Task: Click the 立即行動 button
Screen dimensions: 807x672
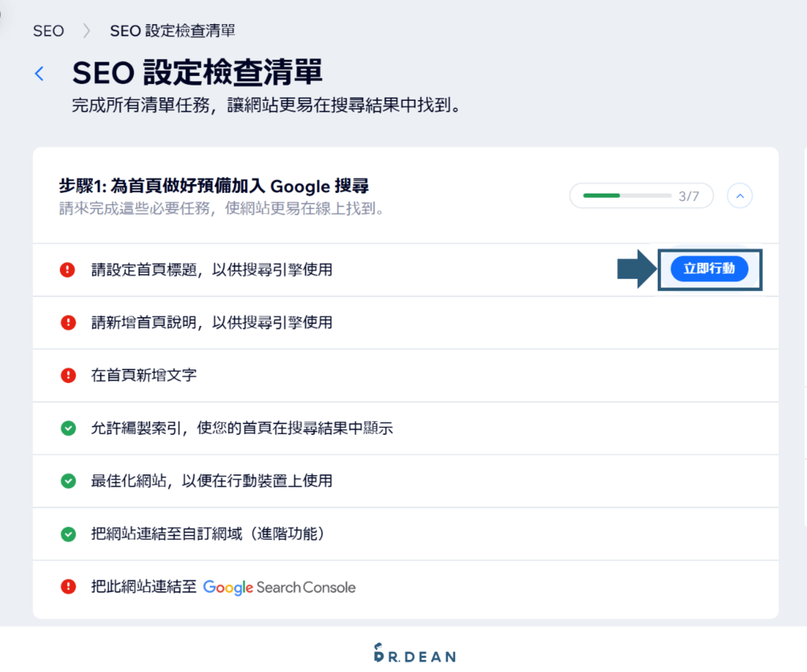Action: (709, 269)
